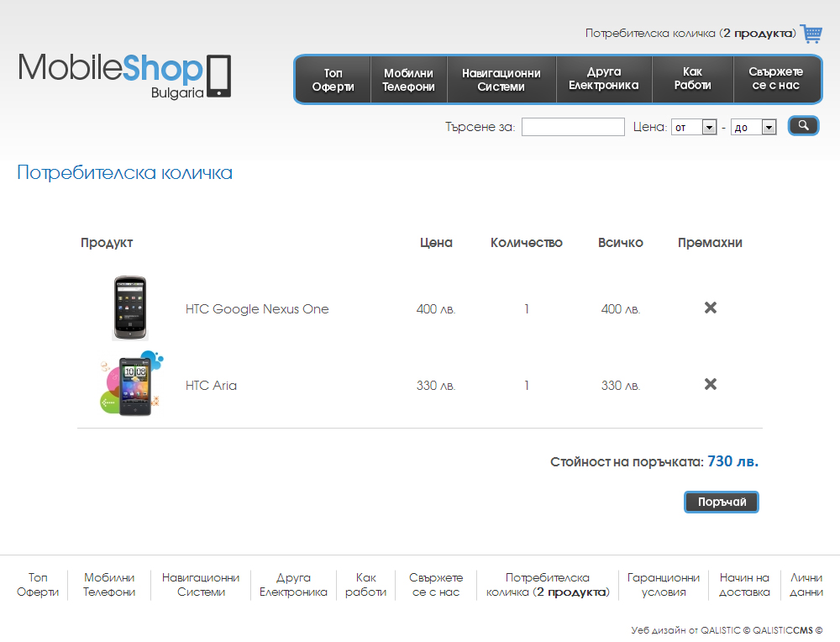Open the 'HTC Google Nexus One' product name

click(257, 308)
